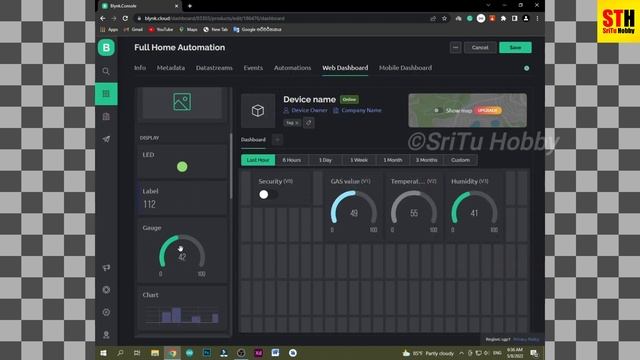Open Adobe XD from the taskbar
The width and height of the screenshot is (640, 360).
pyautogui.click(x=258, y=353)
